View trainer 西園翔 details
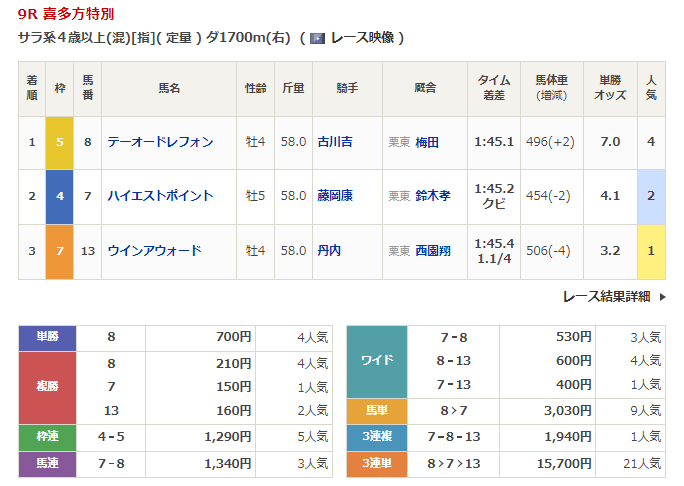 [x=432, y=250]
